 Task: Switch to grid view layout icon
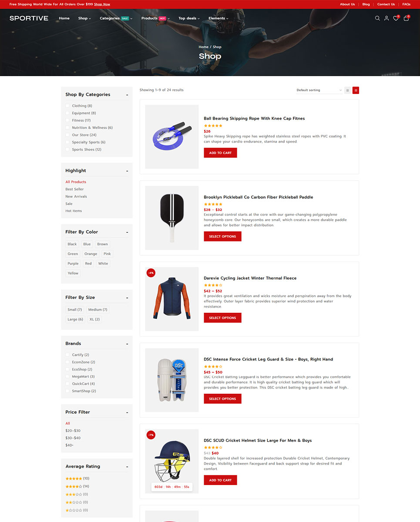347,90
